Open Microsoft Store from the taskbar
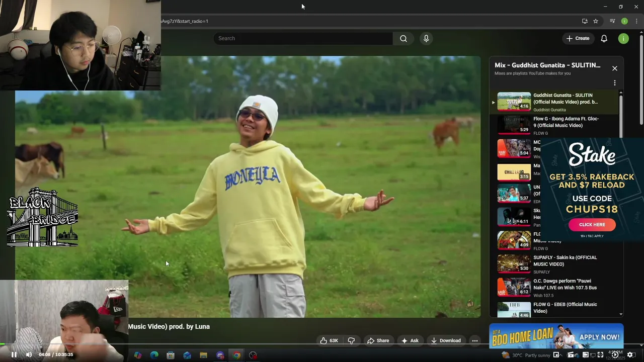 [171, 355]
